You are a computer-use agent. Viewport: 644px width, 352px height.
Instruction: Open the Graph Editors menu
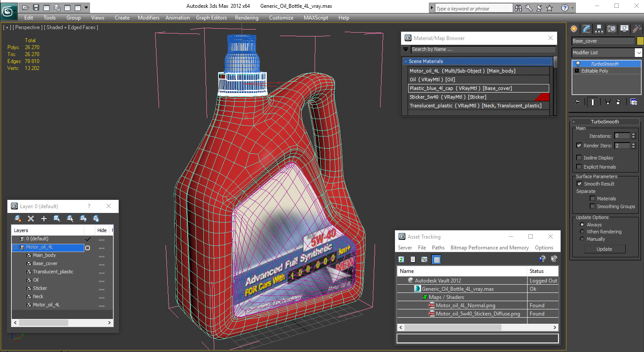click(x=212, y=18)
